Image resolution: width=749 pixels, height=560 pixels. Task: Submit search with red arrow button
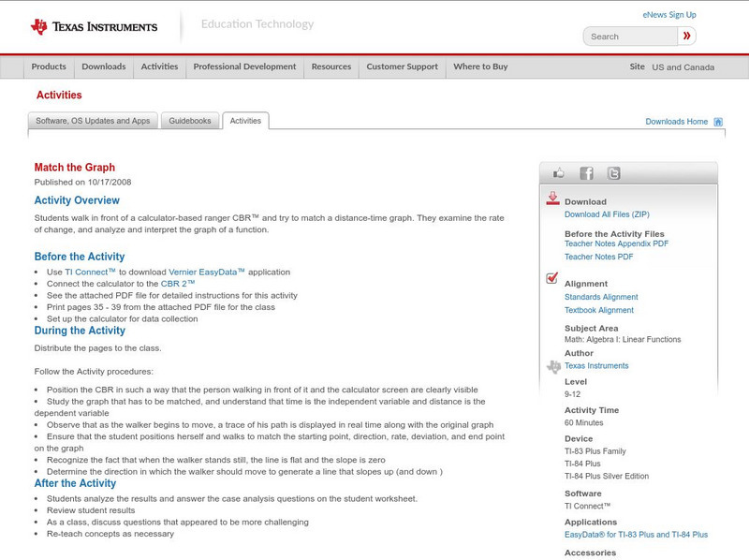(687, 36)
